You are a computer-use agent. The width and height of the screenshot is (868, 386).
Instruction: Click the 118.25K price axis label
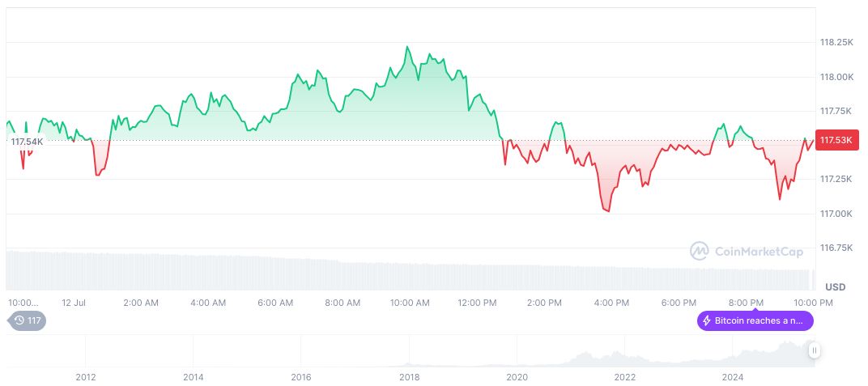(836, 42)
